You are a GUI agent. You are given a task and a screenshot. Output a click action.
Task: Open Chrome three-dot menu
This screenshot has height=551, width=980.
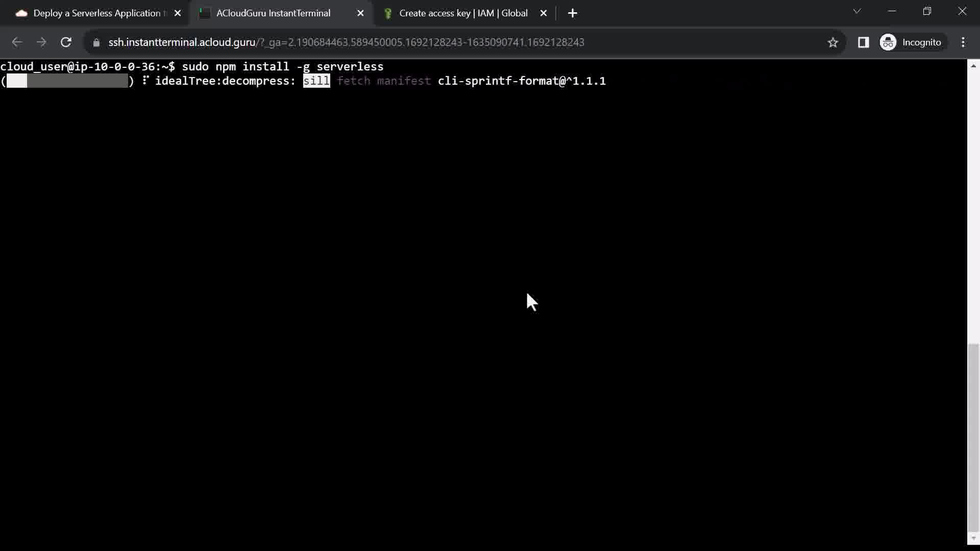pyautogui.click(x=963, y=42)
